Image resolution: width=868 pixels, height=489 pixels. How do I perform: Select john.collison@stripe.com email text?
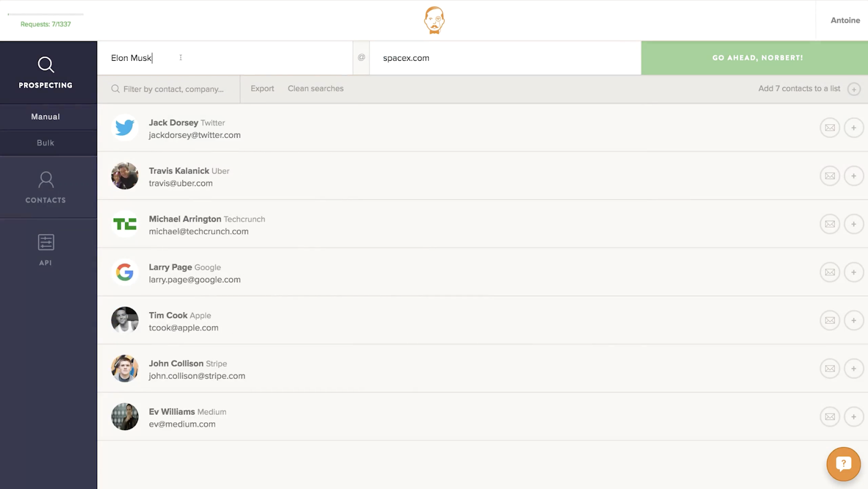[197, 376]
